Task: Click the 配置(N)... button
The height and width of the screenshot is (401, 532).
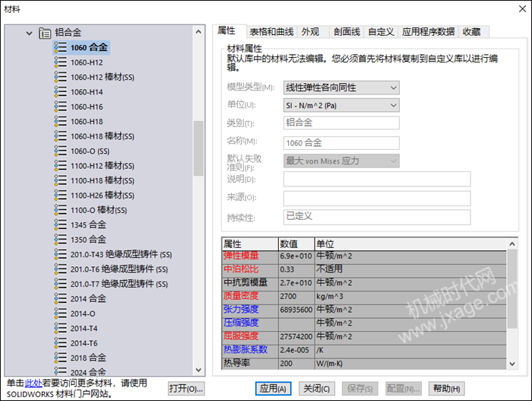Action: (x=404, y=388)
